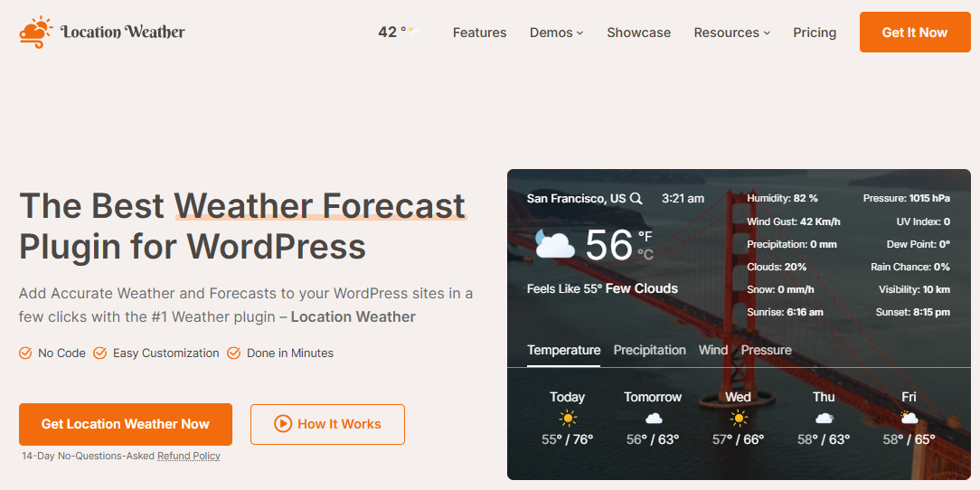Select the Pressure forecast tab
The image size is (980, 490).
[767, 350]
